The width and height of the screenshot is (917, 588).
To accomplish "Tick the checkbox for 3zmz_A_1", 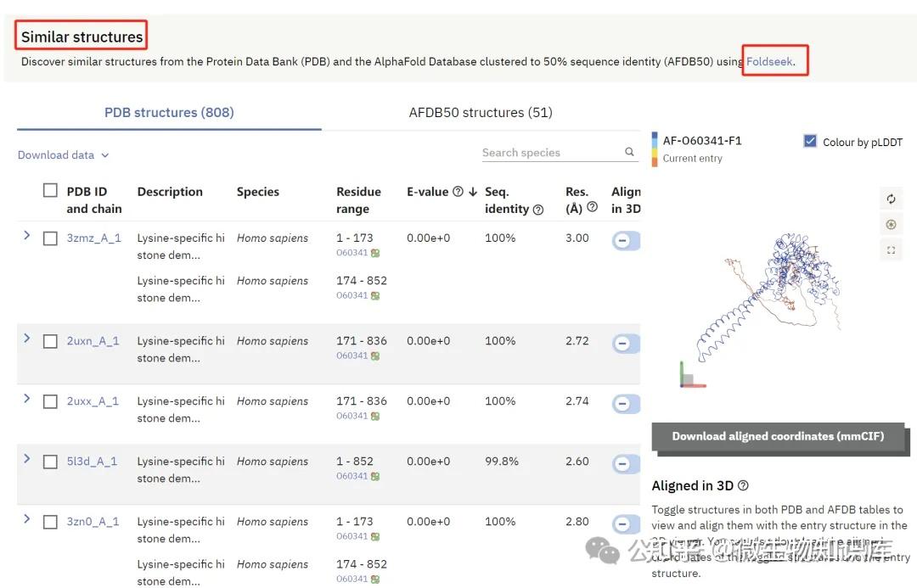I will 50,238.
